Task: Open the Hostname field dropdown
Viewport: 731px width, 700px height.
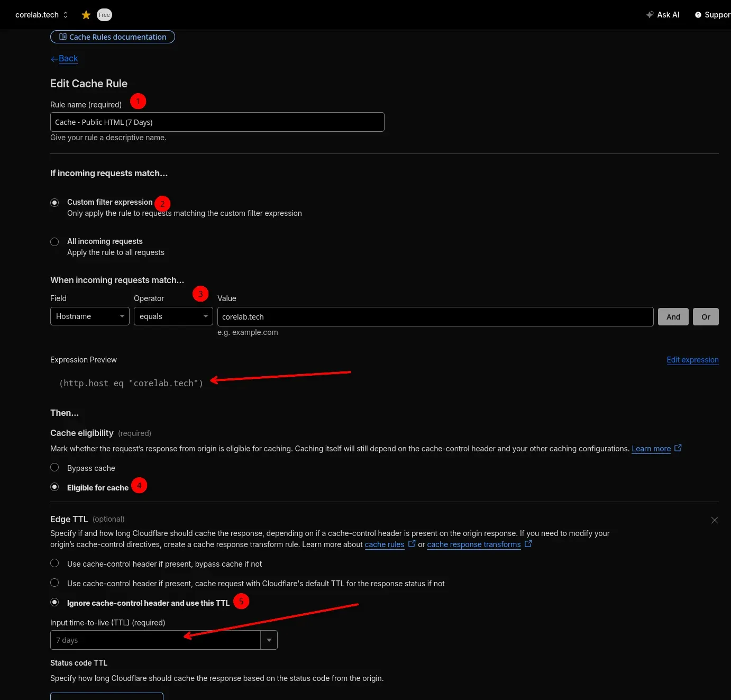Action: click(90, 316)
